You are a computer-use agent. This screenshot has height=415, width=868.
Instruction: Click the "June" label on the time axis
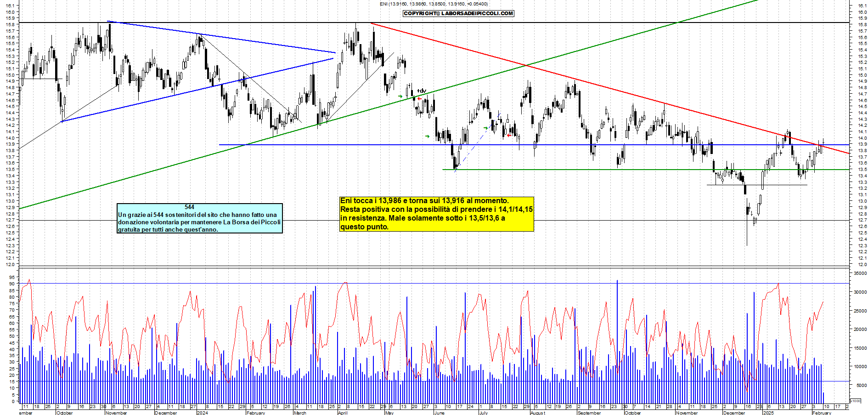point(439,413)
